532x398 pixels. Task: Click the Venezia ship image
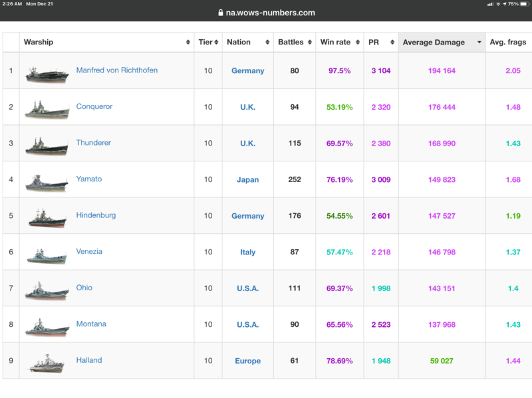click(47, 254)
